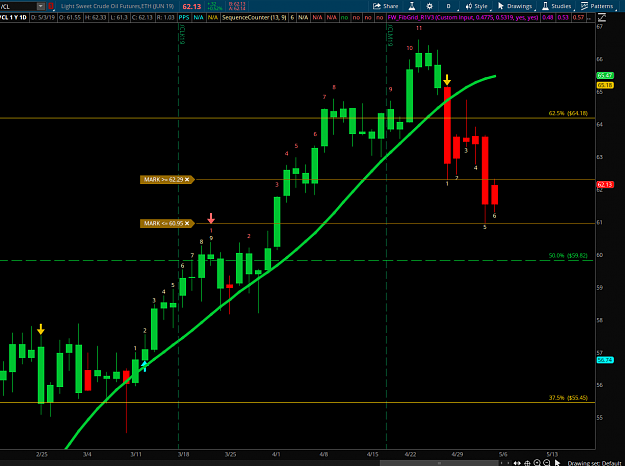This screenshot has height=466, width=625.
Task: Click the 37.5% ($55.45) Fibonacci level label
Action: [x=568, y=397]
